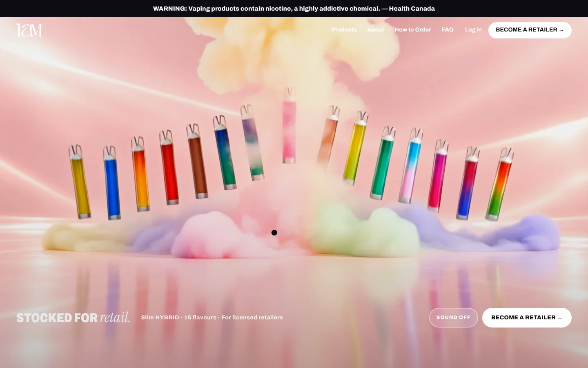Screen dimensions: 588x368
Task: Click the 'STOCKED FOR retail.' headline
Action: [73, 318]
